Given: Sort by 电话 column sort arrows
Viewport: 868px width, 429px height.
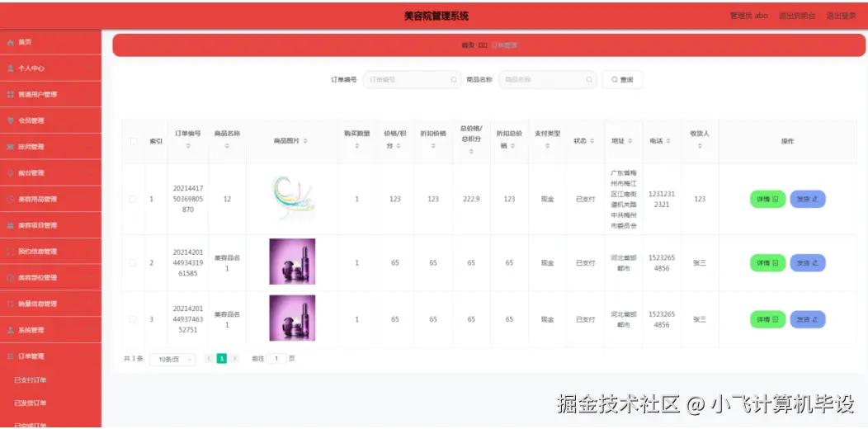Looking at the screenshot, I should 668,141.
